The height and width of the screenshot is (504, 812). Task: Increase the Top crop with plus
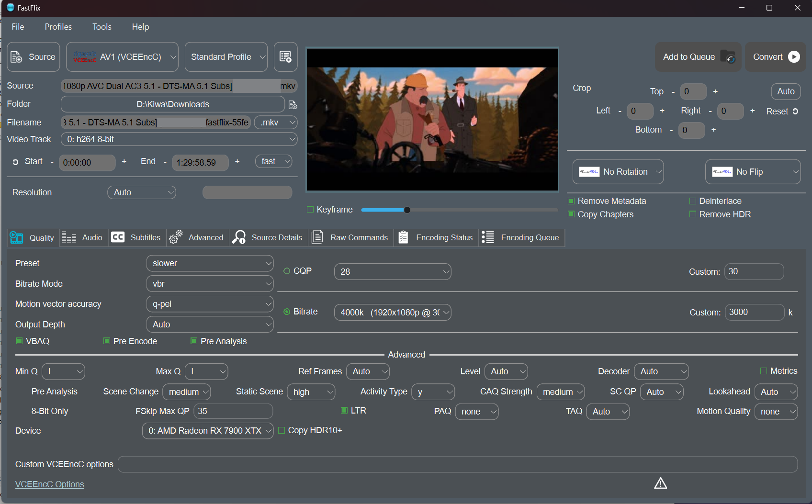click(x=715, y=91)
